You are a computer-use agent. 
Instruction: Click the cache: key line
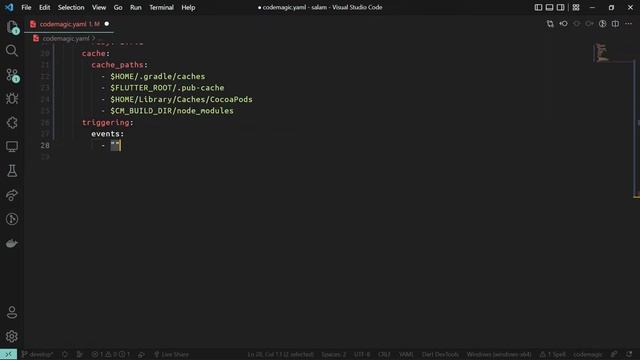96,53
